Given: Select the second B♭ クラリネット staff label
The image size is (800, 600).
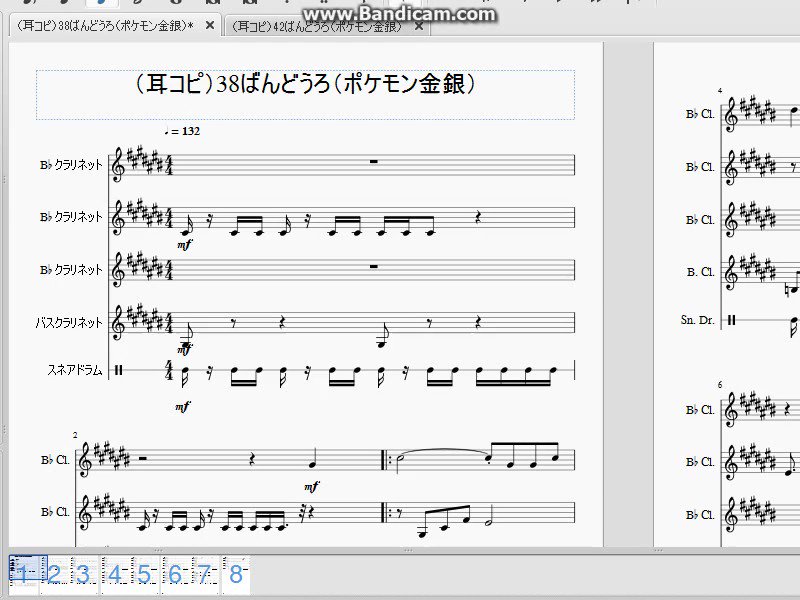Looking at the screenshot, I should [71, 217].
